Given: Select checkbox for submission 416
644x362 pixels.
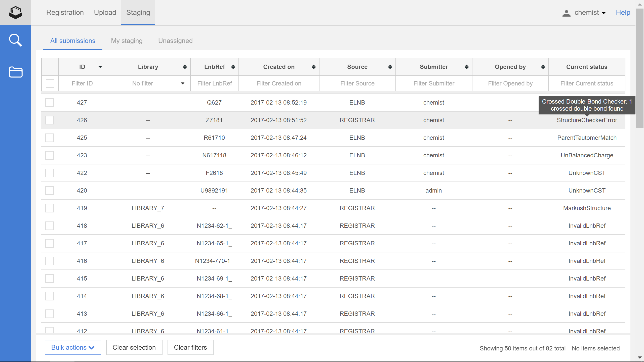Looking at the screenshot, I should [x=50, y=261].
